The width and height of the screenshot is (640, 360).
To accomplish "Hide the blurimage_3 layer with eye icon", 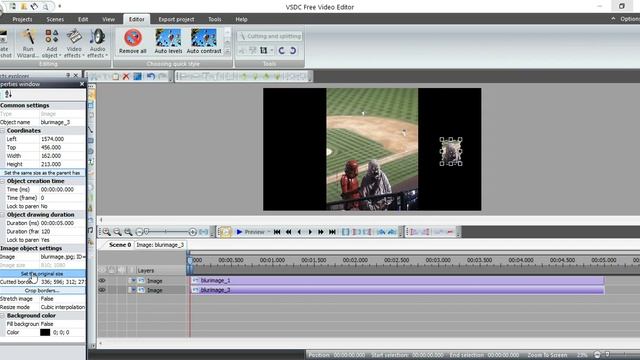I will click(x=102, y=290).
